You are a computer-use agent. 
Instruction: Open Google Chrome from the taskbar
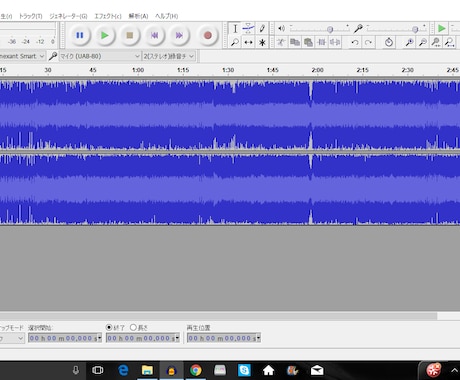(196, 370)
